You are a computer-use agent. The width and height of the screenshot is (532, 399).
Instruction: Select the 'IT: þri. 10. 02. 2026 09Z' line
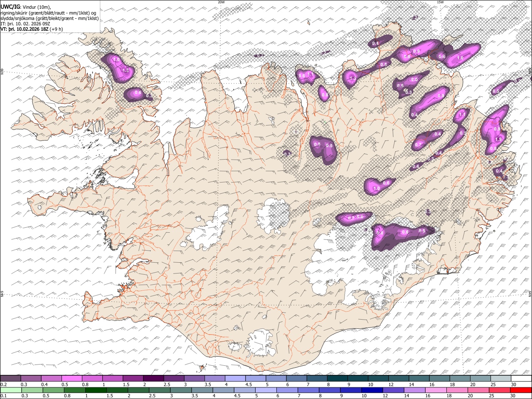point(25,24)
